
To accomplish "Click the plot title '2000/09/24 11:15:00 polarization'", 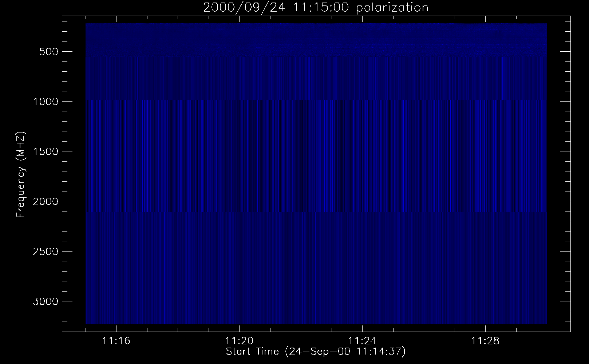I will tap(316, 8).
